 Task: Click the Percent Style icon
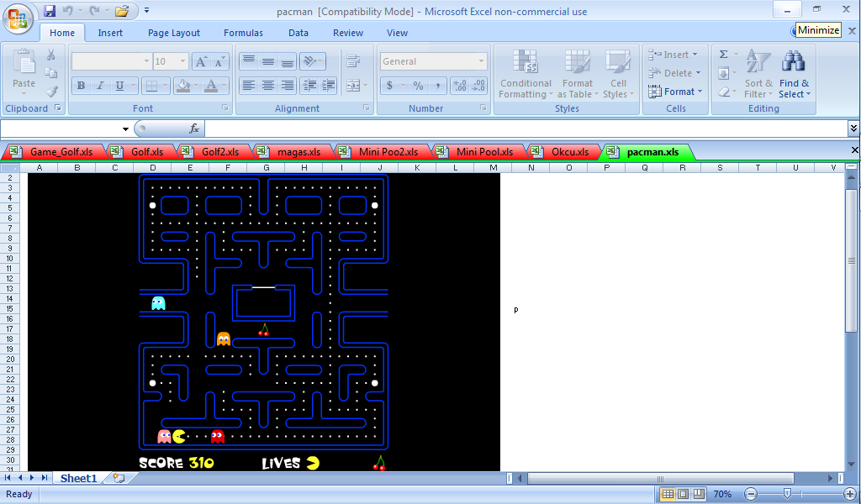[x=419, y=86]
